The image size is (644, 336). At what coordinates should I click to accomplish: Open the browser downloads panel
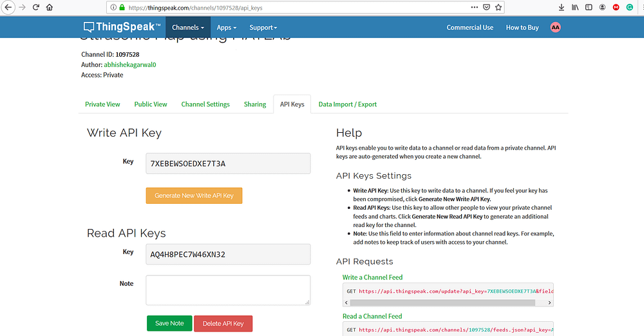click(x=561, y=7)
